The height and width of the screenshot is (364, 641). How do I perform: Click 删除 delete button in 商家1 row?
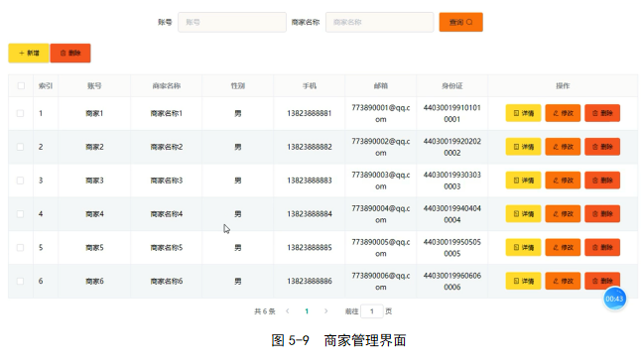tap(602, 113)
